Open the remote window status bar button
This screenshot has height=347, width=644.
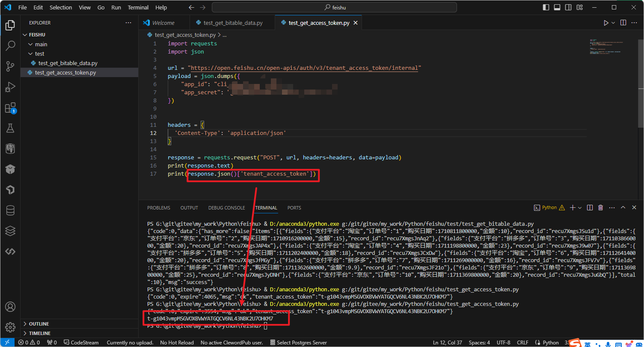pos(7,342)
